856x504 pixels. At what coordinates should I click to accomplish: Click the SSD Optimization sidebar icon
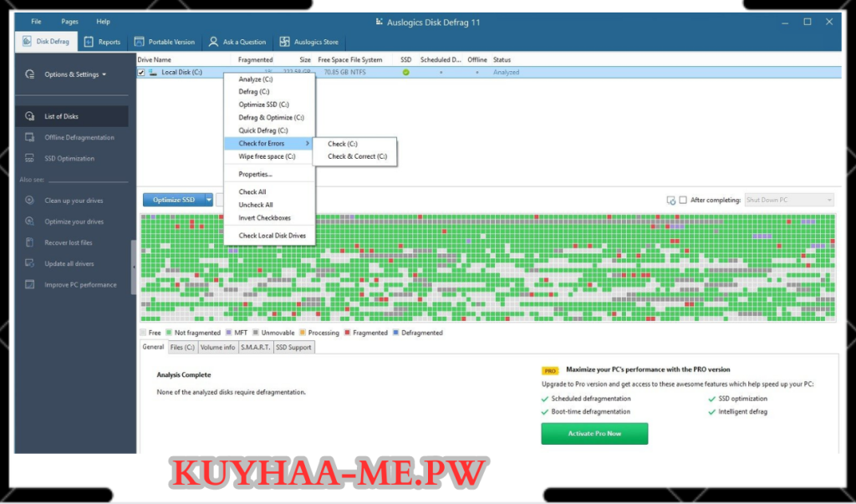[x=30, y=158]
